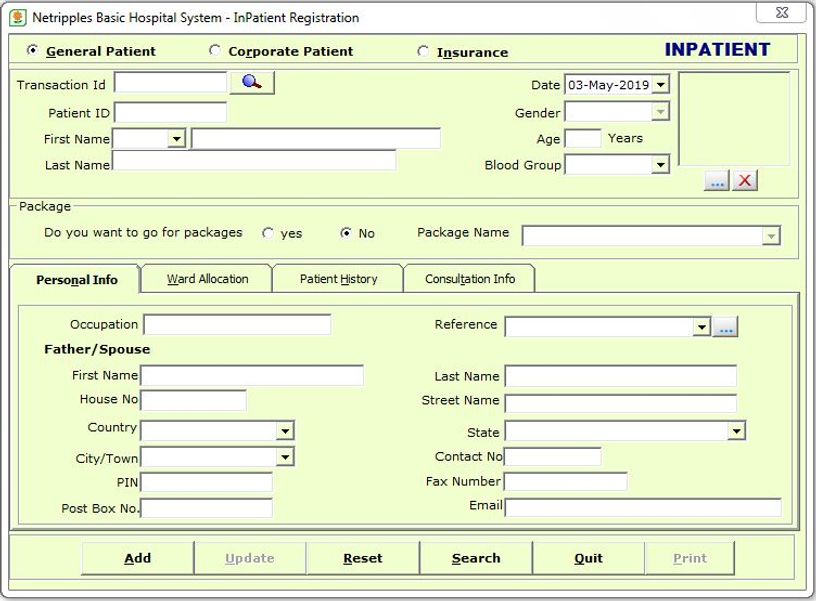Viewport: 816px width, 601px height.
Task: Click the browse photo ellipsis button
Action: (717, 181)
